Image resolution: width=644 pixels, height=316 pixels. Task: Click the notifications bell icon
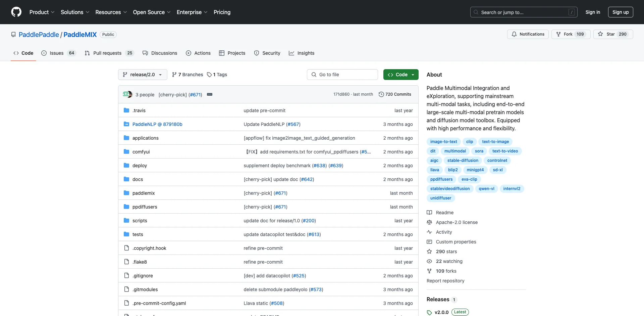point(514,34)
